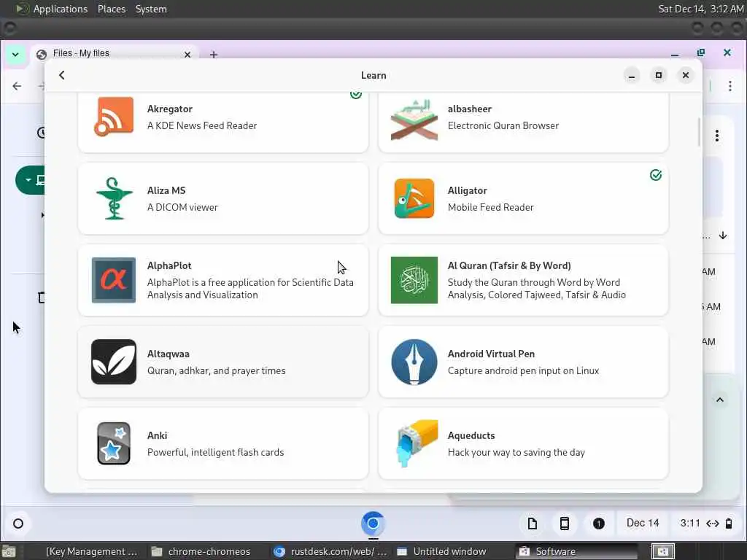This screenshot has width=747, height=560.
Task: Open Android Virtual Pen entry
Action: (x=523, y=362)
